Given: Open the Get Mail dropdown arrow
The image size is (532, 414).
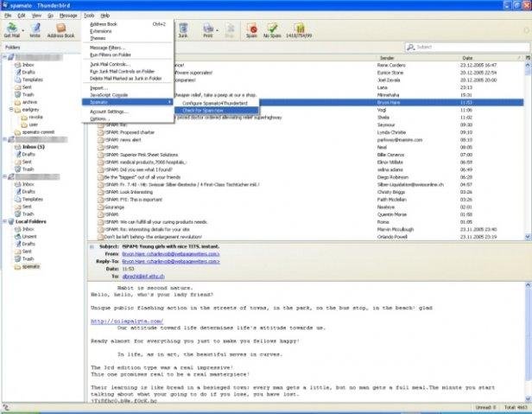Looking at the screenshot, I should [23, 30].
